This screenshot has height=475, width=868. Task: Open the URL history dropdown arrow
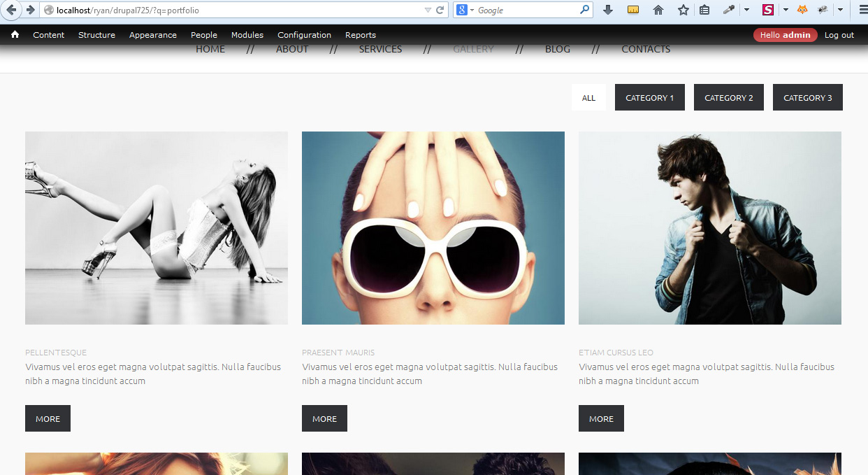click(x=428, y=10)
